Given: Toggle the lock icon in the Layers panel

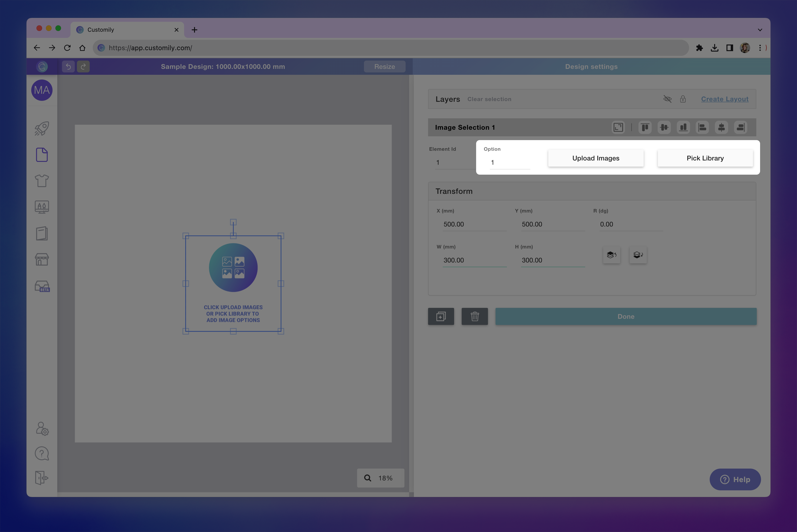Looking at the screenshot, I should [x=683, y=99].
